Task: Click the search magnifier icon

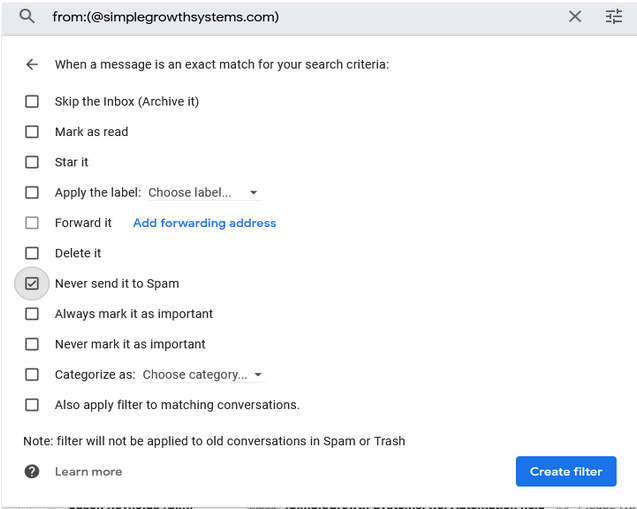Action: point(27,17)
